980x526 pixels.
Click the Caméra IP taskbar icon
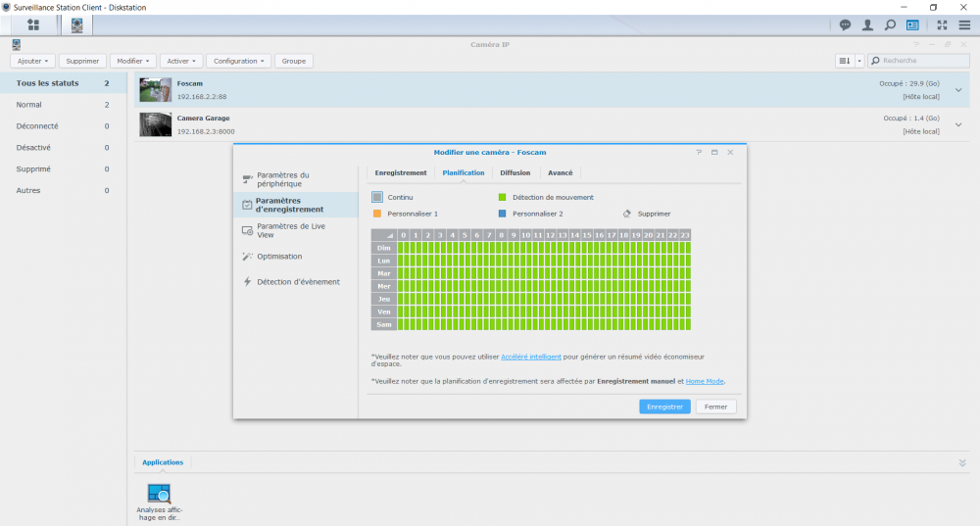pyautogui.click(x=76, y=24)
